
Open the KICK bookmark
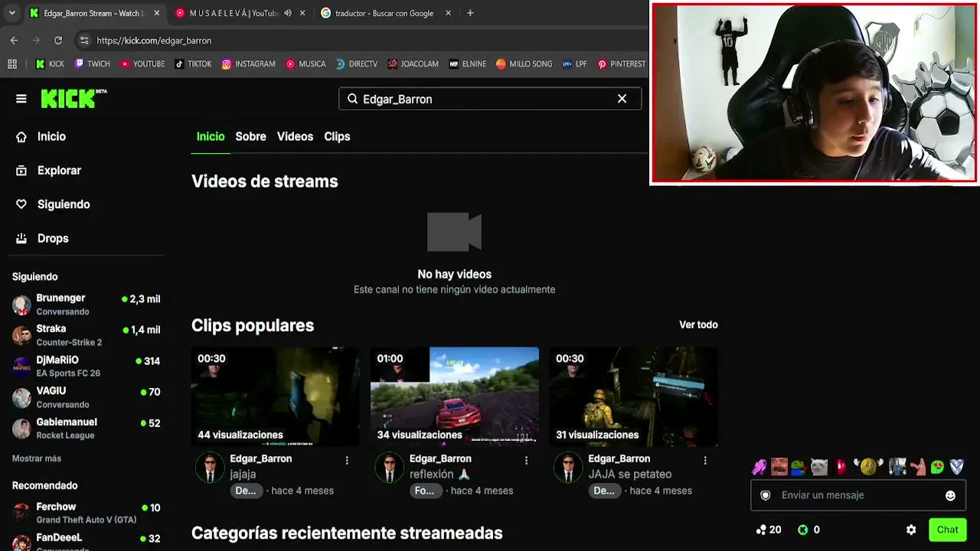point(50,64)
